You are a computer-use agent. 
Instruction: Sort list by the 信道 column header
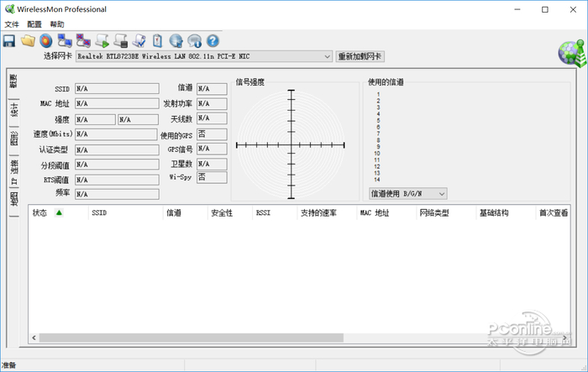[x=186, y=213]
